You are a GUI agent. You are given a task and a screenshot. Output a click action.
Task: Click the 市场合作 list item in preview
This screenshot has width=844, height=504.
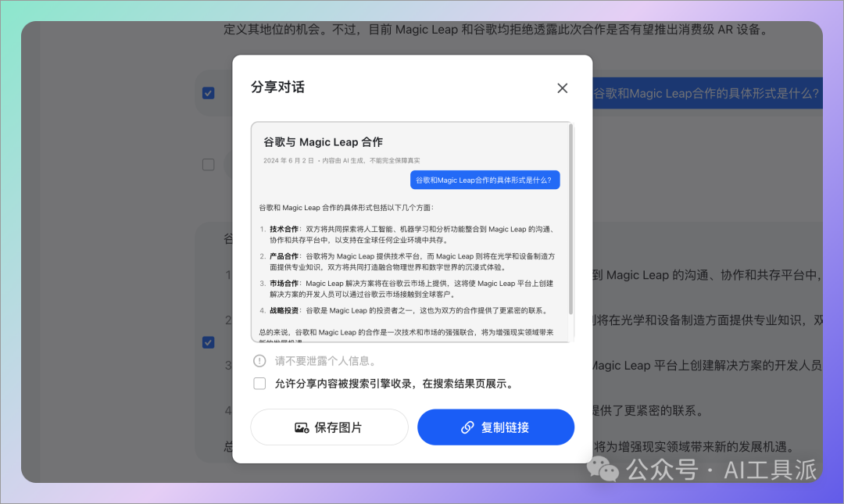coord(407,288)
